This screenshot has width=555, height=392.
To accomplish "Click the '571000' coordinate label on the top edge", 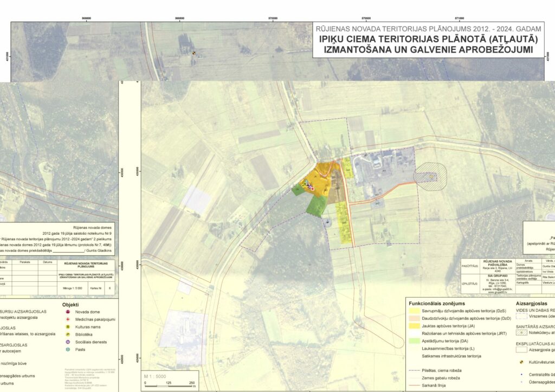I will tap(460, 18).
